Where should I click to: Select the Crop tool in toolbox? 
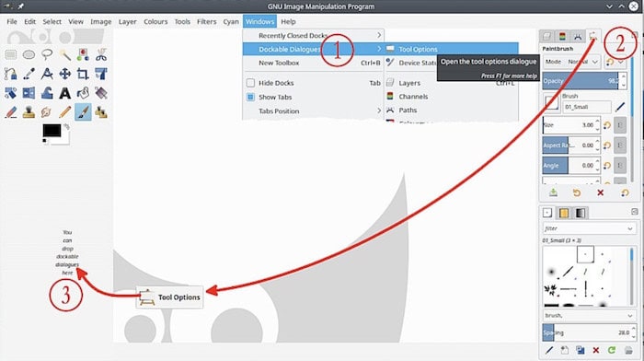coord(83,74)
